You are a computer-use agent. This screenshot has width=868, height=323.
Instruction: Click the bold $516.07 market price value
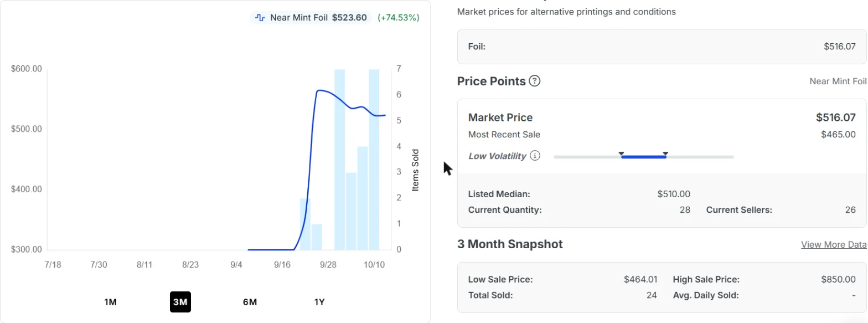(x=836, y=117)
